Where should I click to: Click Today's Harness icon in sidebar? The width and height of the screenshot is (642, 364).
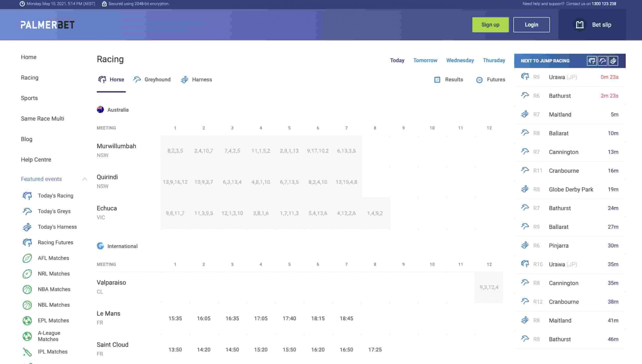[27, 227]
